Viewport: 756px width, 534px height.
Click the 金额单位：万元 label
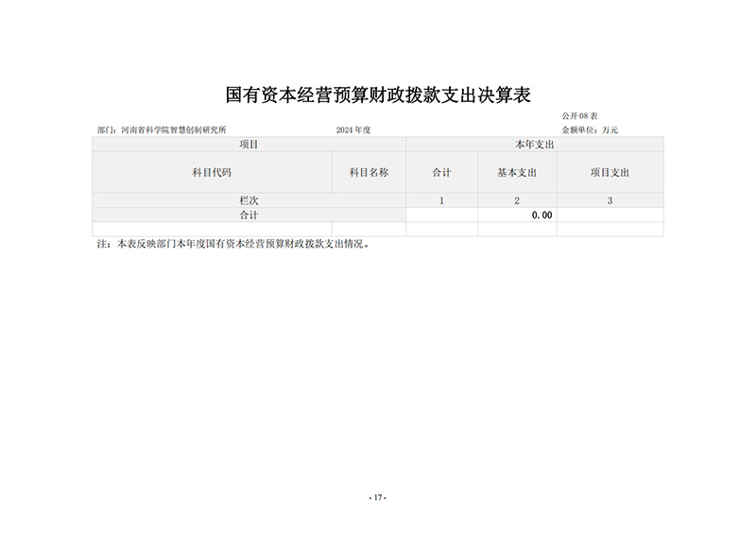[x=590, y=129]
